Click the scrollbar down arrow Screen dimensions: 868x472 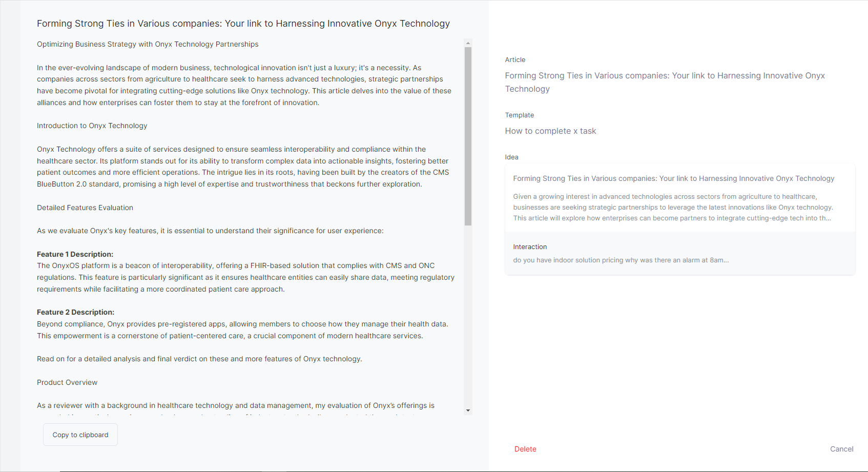coord(468,411)
